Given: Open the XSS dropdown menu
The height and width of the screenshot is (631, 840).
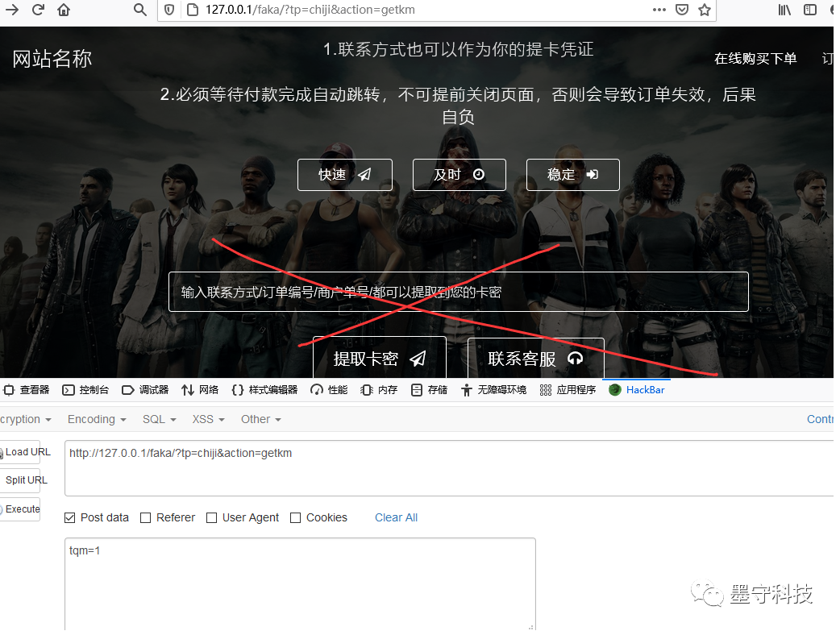Looking at the screenshot, I should 209,419.
